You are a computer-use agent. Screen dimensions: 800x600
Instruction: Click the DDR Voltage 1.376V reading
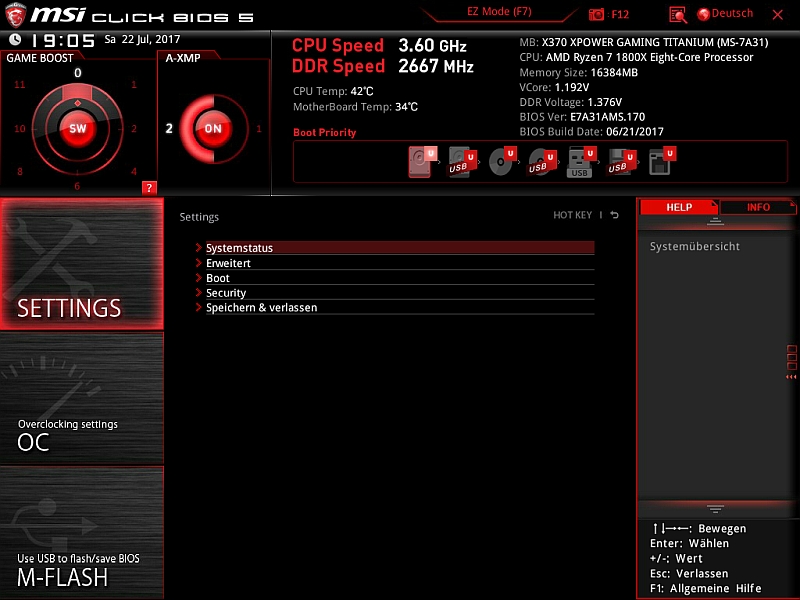click(570, 102)
